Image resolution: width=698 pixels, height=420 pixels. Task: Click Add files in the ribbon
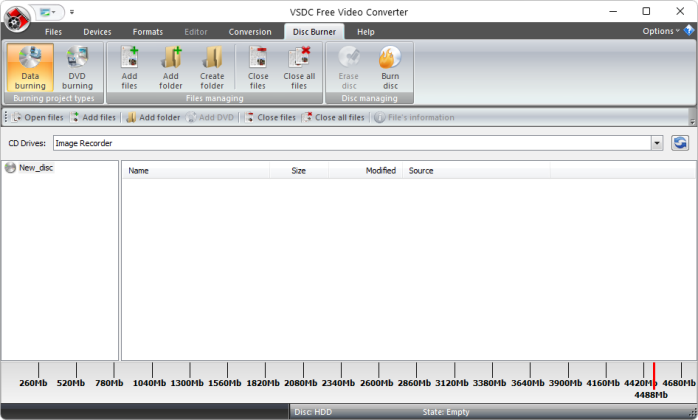[x=130, y=67]
